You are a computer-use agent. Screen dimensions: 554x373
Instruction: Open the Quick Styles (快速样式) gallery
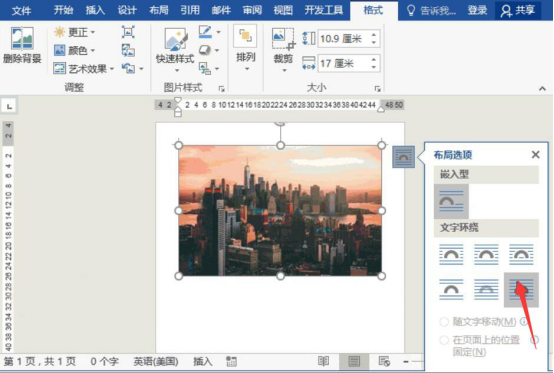[x=175, y=50]
